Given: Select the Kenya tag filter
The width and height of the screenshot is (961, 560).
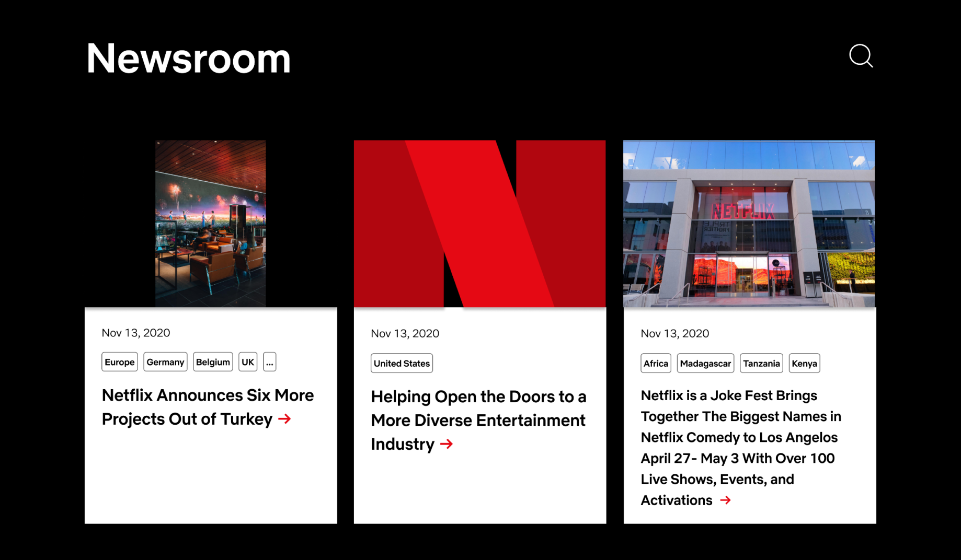Looking at the screenshot, I should (804, 363).
